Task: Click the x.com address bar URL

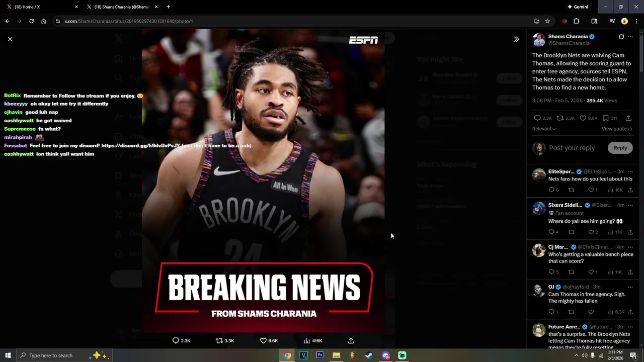Action: [129, 21]
